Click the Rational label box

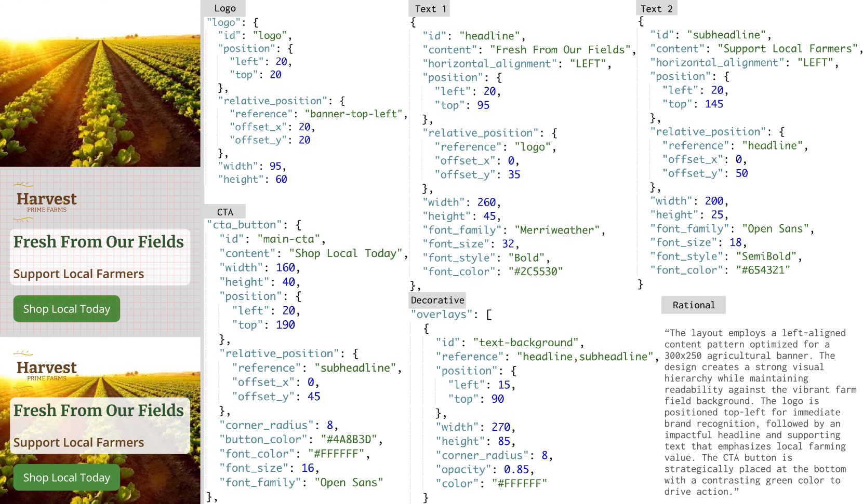tap(694, 305)
